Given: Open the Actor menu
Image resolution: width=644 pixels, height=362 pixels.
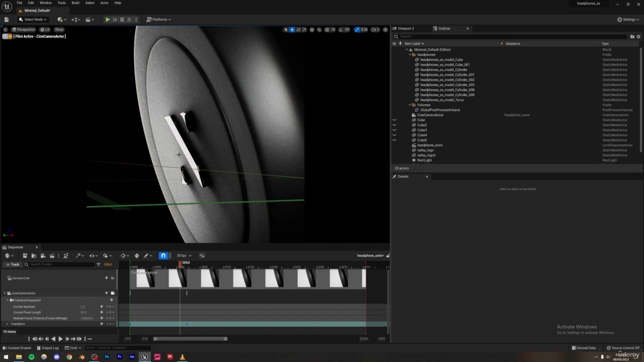Looking at the screenshot, I should click(x=104, y=3).
